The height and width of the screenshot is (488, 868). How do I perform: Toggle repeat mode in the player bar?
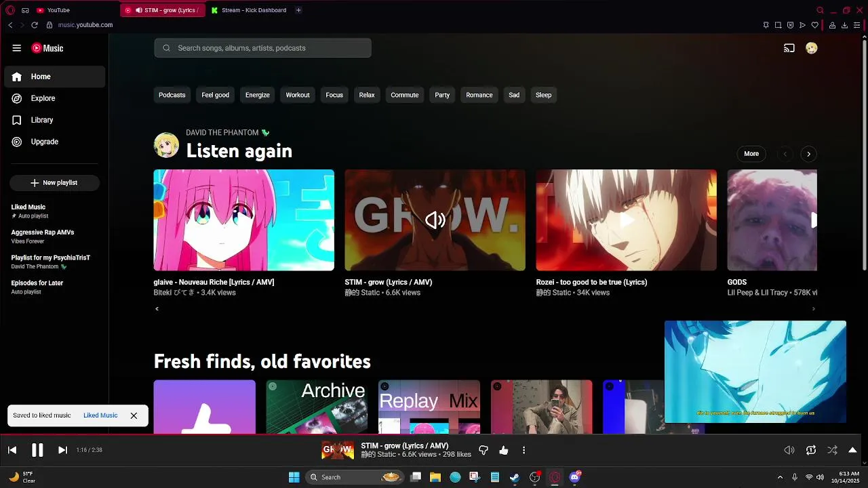811,450
